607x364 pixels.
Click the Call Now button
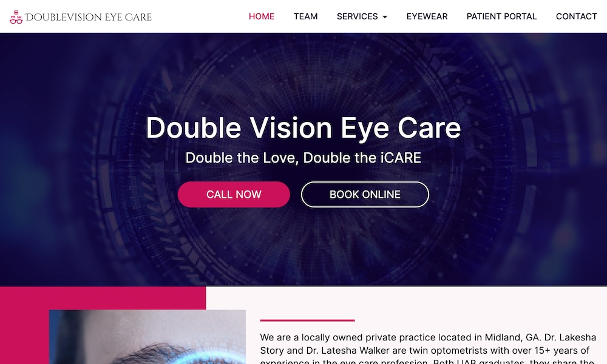point(234,195)
